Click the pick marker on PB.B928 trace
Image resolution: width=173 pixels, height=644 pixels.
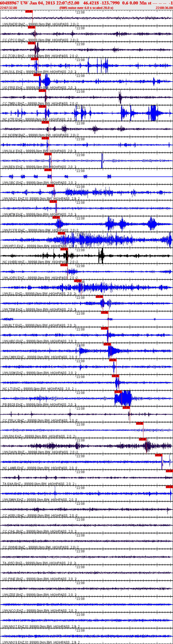pyautogui.click(x=118, y=392)
